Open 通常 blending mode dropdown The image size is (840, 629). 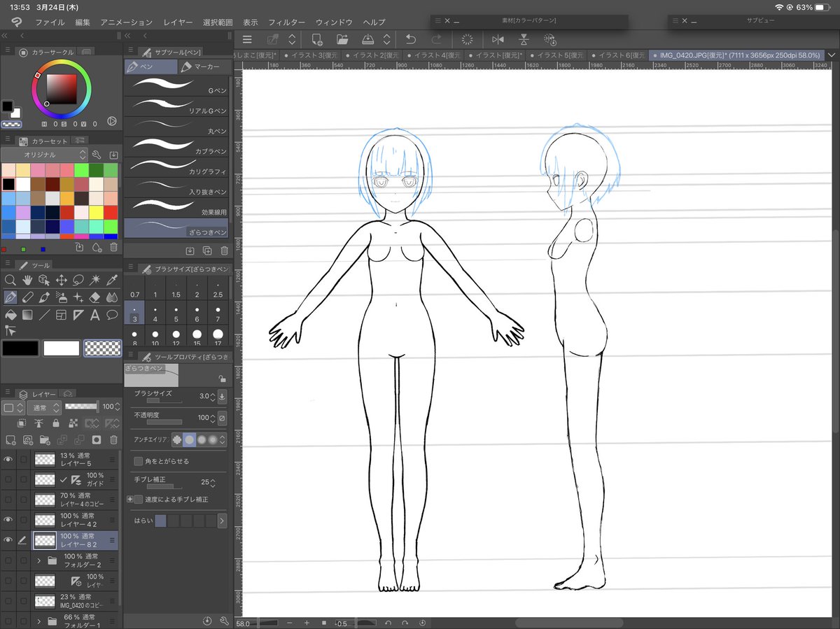pos(43,407)
